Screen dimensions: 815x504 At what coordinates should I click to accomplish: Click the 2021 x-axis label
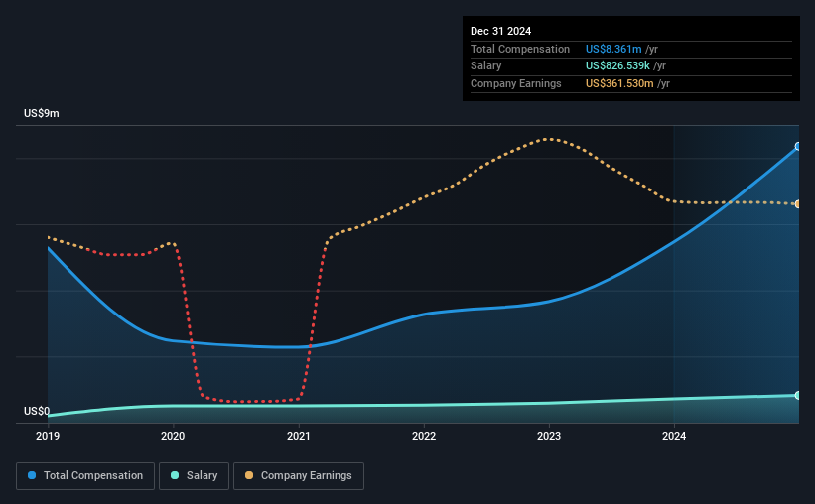(x=299, y=436)
